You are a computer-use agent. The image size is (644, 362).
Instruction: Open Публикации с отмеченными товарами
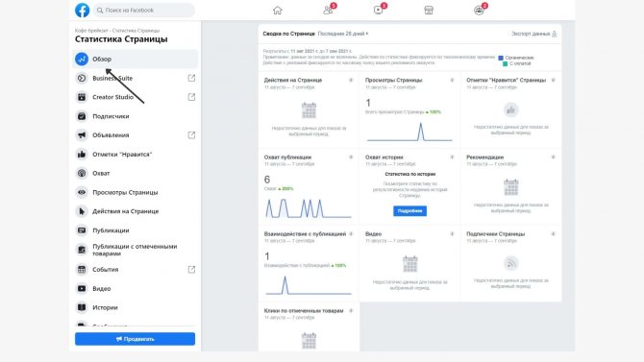[136, 250]
